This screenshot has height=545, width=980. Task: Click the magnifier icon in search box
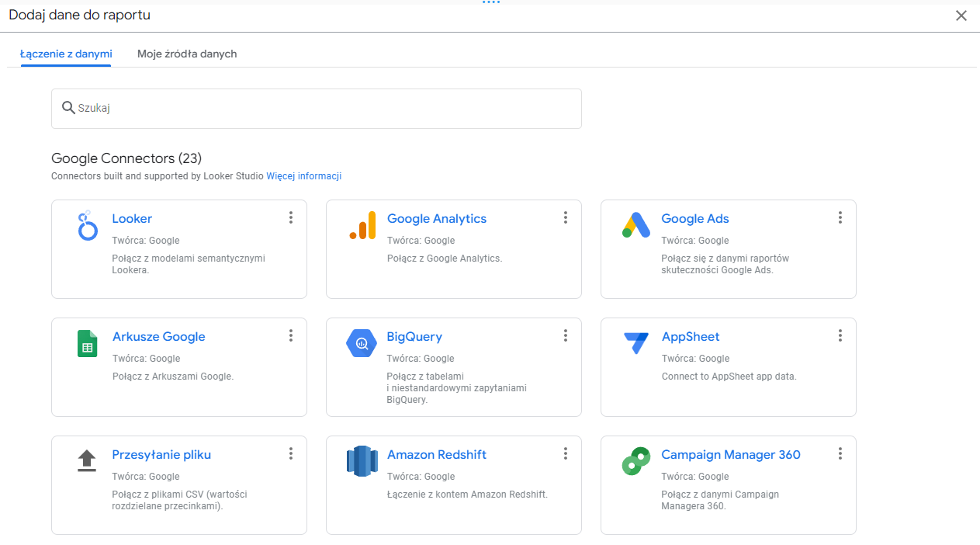(x=68, y=108)
